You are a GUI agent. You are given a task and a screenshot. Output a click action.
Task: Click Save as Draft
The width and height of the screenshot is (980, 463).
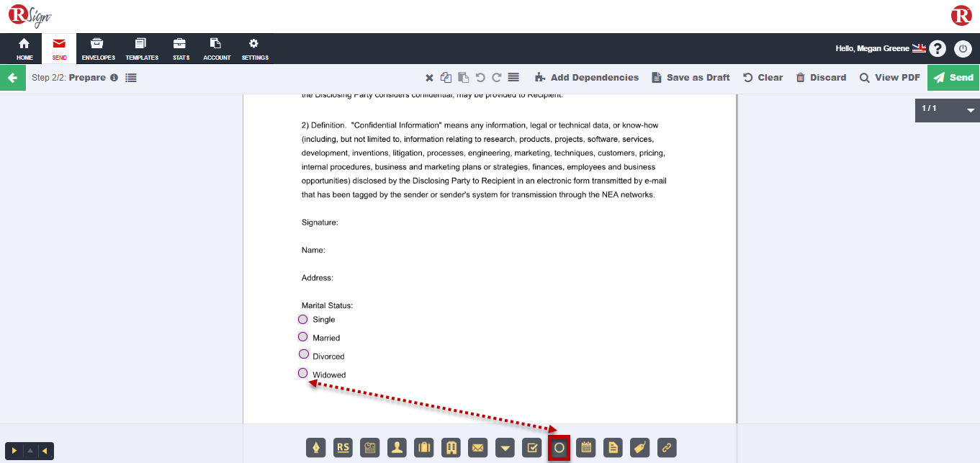691,78
